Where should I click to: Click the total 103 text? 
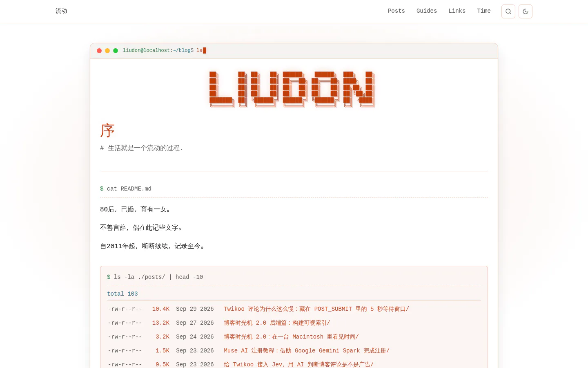[122, 294]
